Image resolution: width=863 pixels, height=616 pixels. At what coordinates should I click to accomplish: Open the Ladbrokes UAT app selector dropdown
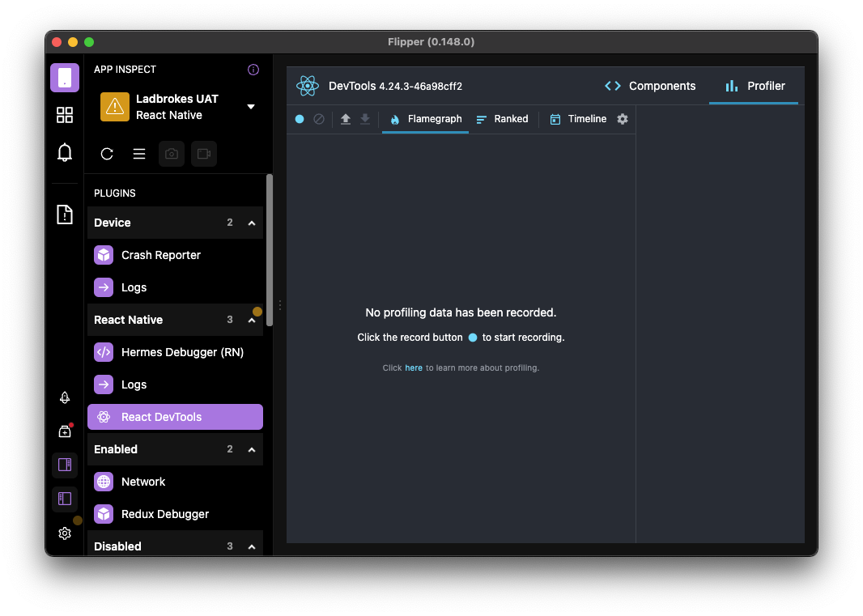pyautogui.click(x=251, y=106)
